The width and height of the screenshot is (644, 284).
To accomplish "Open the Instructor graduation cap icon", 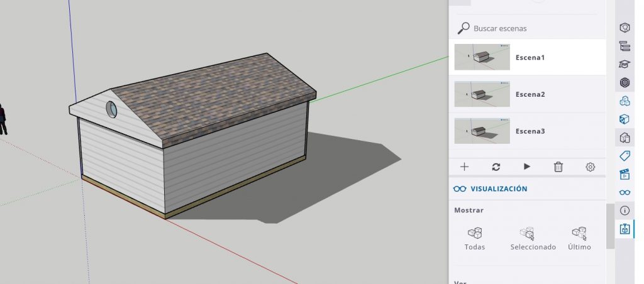I will click(x=625, y=64).
